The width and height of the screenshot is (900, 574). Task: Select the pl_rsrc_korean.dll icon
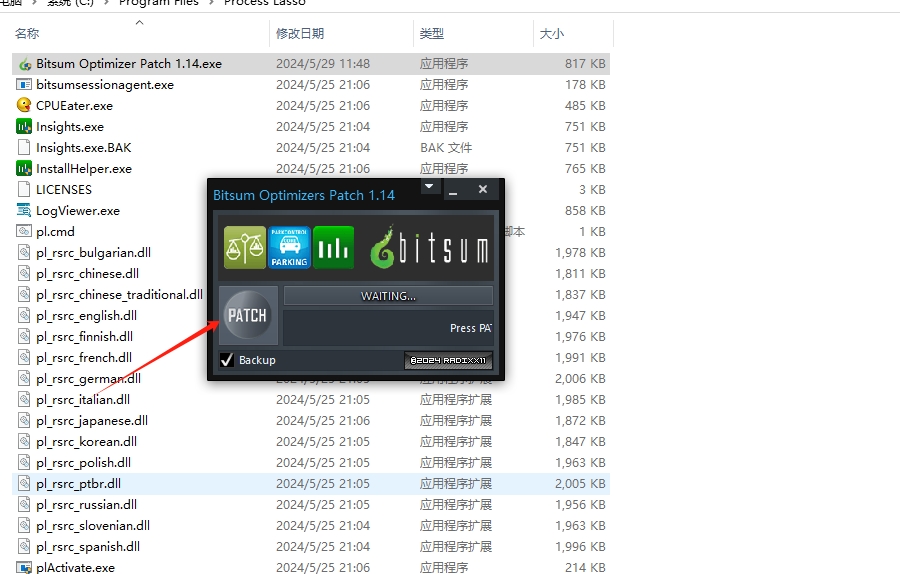point(24,441)
